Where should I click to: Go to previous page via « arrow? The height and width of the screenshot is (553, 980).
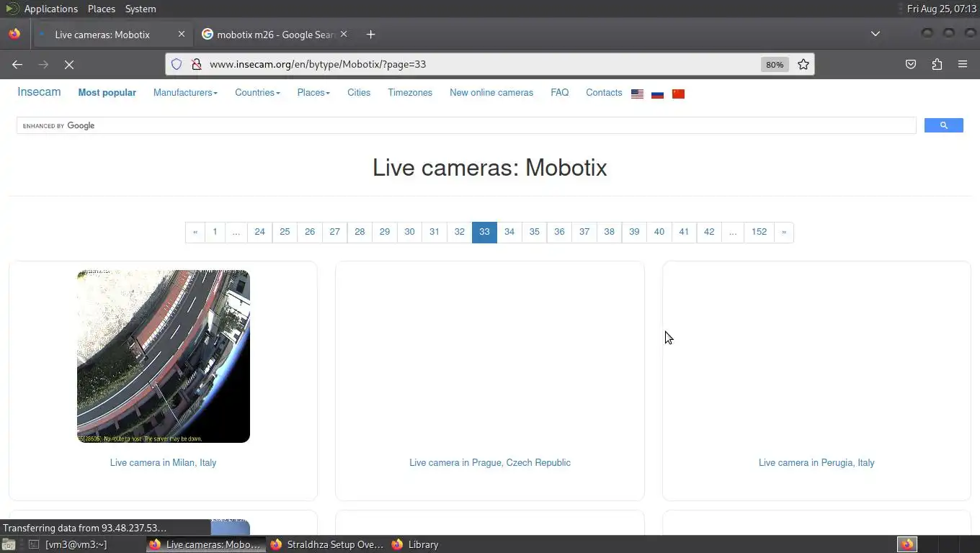click(195, 232)
